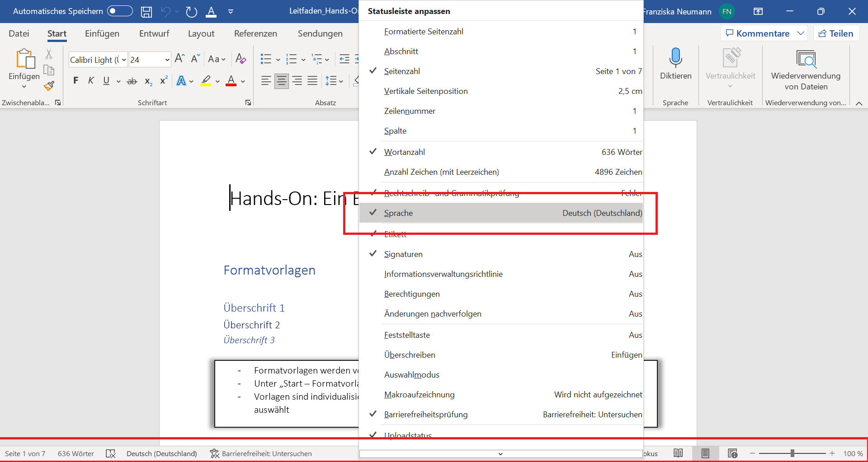Clear all formatting with the eraser icon
This screenshot has height=462, width=868.
[241, 59]
